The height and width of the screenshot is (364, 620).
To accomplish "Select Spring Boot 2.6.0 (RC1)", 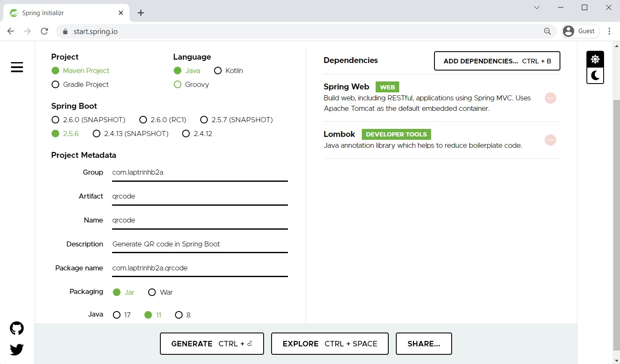I will (x=162, y=120).
